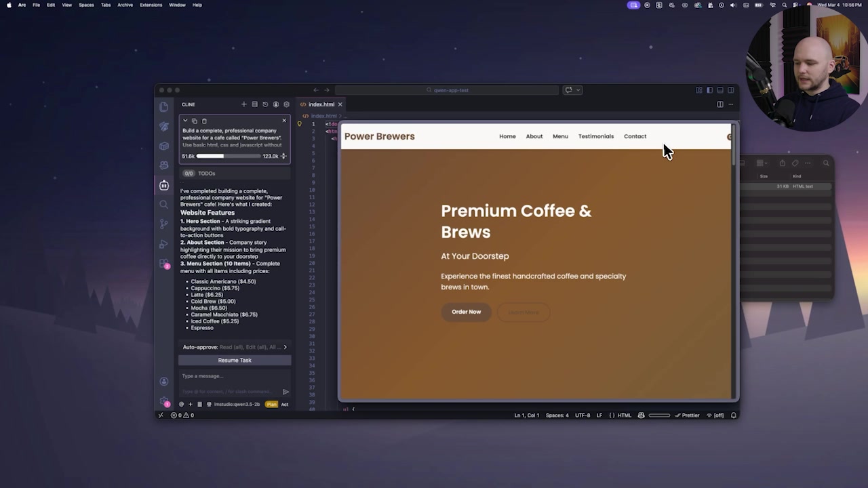868x488 pixels.
Task: Switch Cline to Act mode
Action: [x=285, y=405]
